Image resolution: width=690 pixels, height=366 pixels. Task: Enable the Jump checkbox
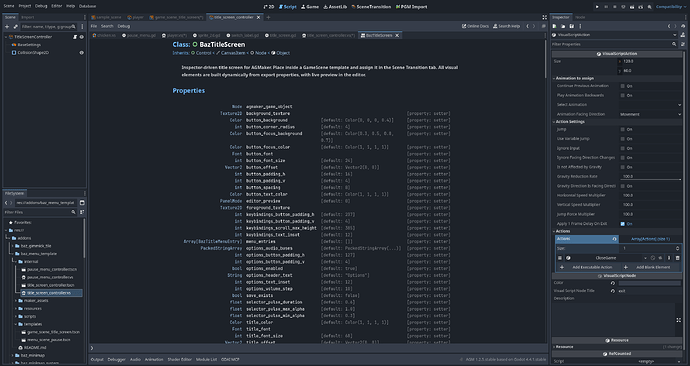[623, 129]
